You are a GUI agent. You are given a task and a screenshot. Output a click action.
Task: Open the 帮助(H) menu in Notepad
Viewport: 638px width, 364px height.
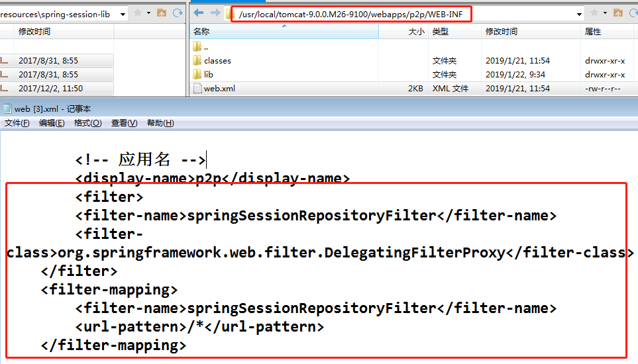tap(160, 123)
